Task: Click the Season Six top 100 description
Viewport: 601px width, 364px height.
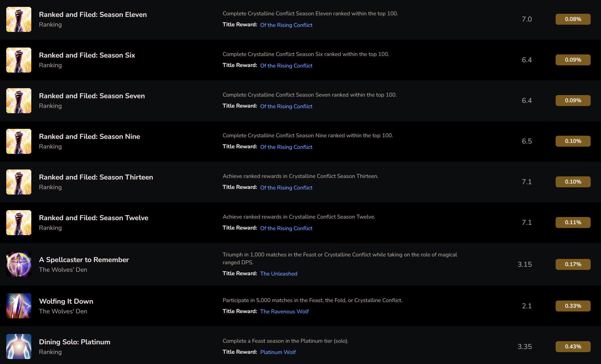Action: click(x=306, y=54)
